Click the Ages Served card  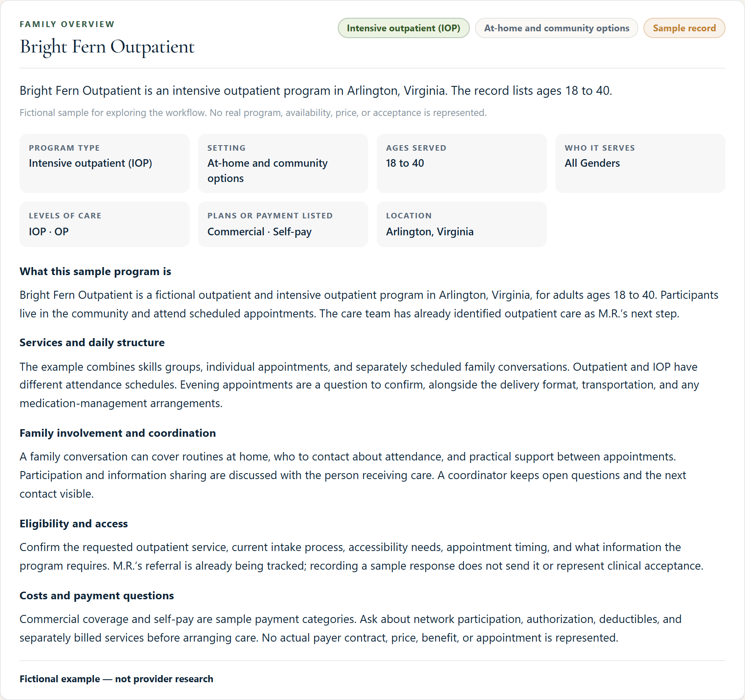coord(462,163)
